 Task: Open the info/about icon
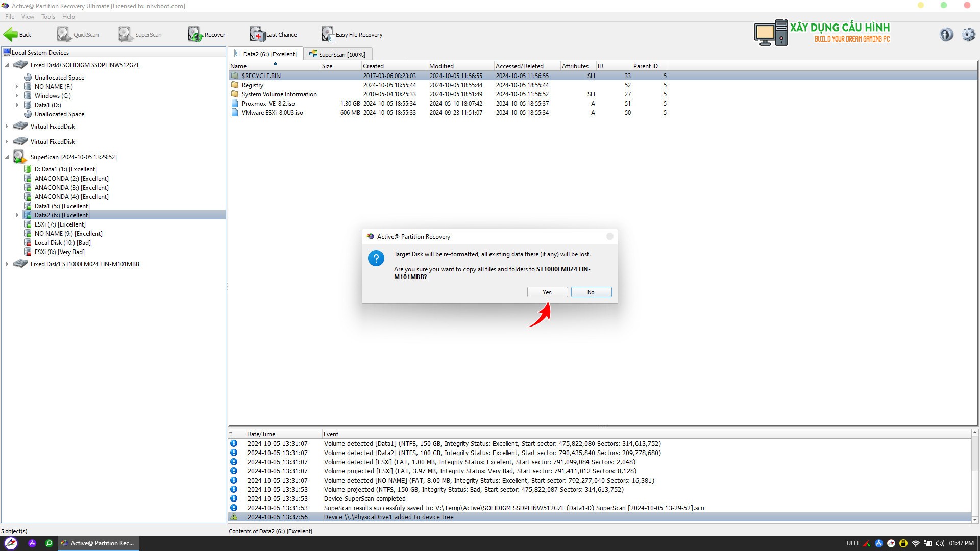pyautogui.click(x=946, y=34)
